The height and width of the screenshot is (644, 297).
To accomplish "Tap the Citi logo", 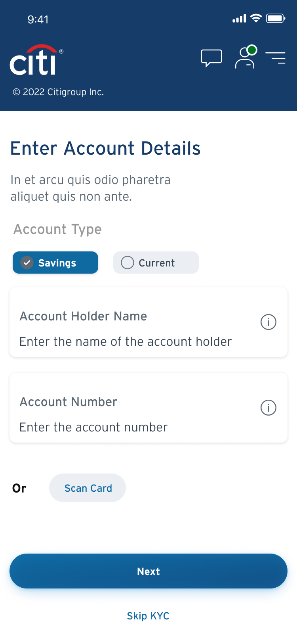I will pos(36,60).
